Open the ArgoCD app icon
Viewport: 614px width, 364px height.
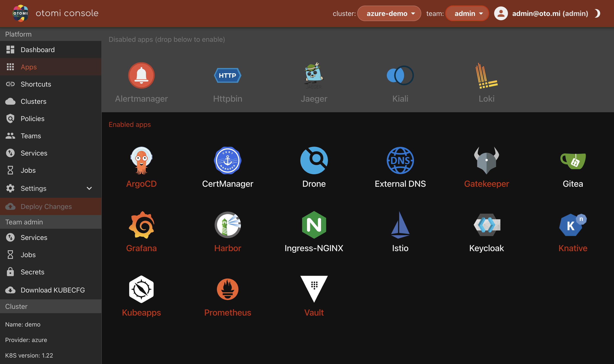141,160
